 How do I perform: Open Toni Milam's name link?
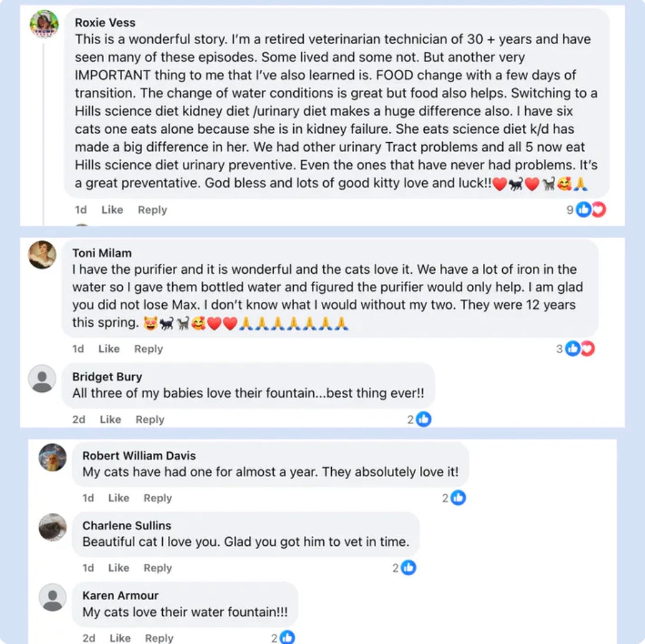pyautogui.click(x=102, y=253)
